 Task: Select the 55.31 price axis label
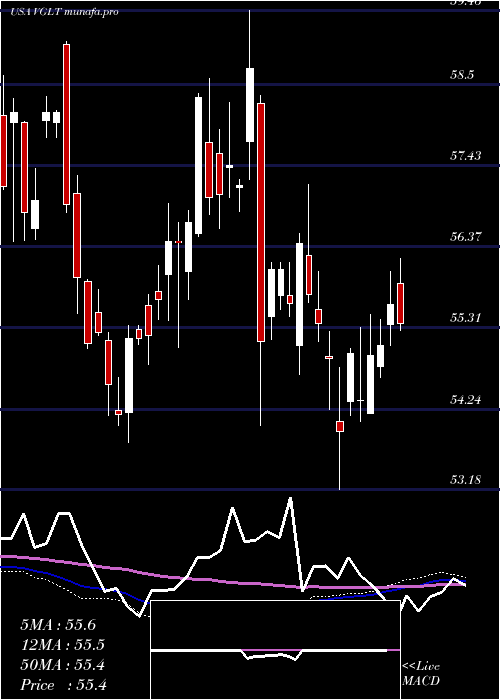point(466,318)
